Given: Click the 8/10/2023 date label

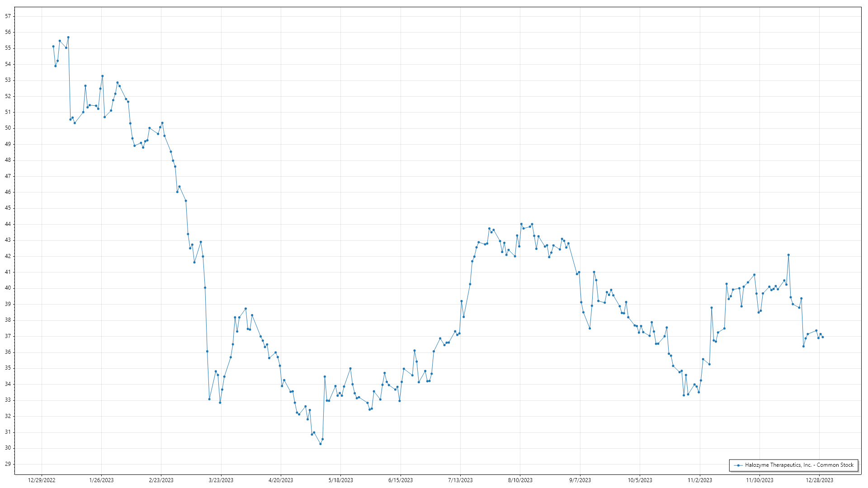Looking at the screenshot, I should pos(520,480).
